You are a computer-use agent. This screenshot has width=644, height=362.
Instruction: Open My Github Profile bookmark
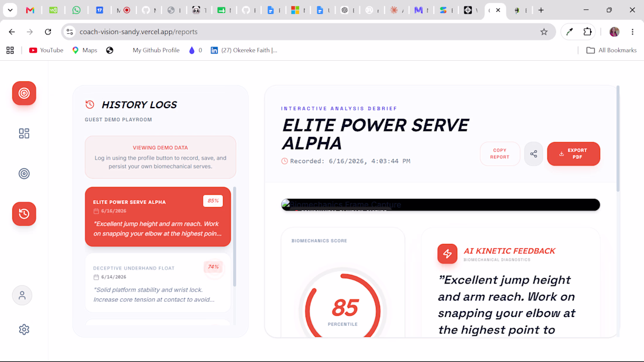pos(156,50)
